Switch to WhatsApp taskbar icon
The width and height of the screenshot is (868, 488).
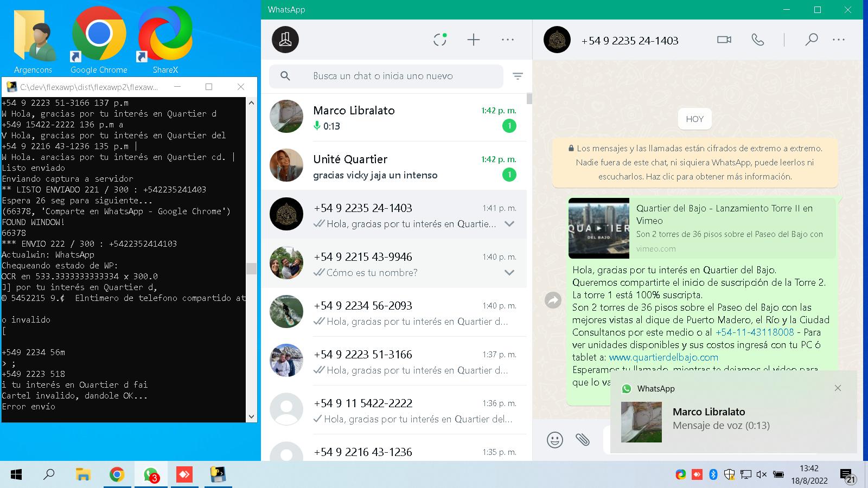pyautogui.click(x=151, y=475)
